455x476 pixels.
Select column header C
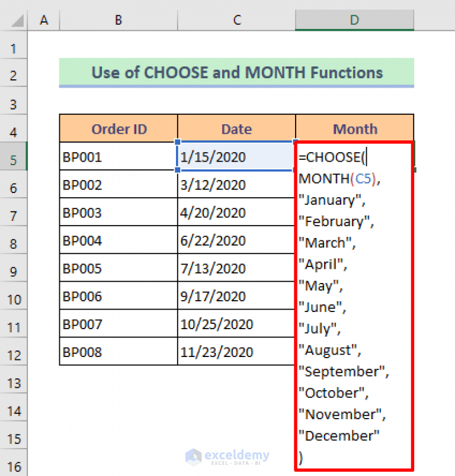(x=236, y=20)
